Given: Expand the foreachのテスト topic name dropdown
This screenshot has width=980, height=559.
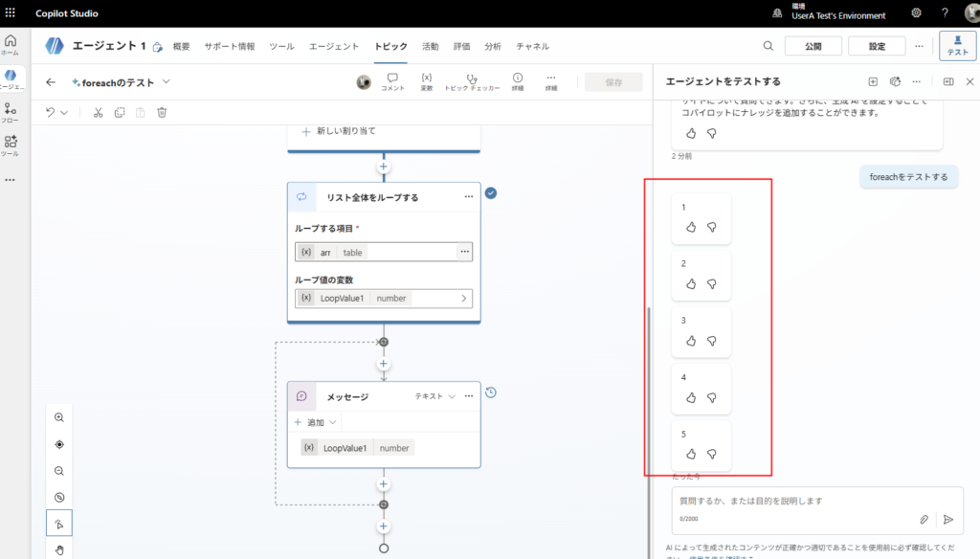Looking at the screenshot, I should (167, 82).
